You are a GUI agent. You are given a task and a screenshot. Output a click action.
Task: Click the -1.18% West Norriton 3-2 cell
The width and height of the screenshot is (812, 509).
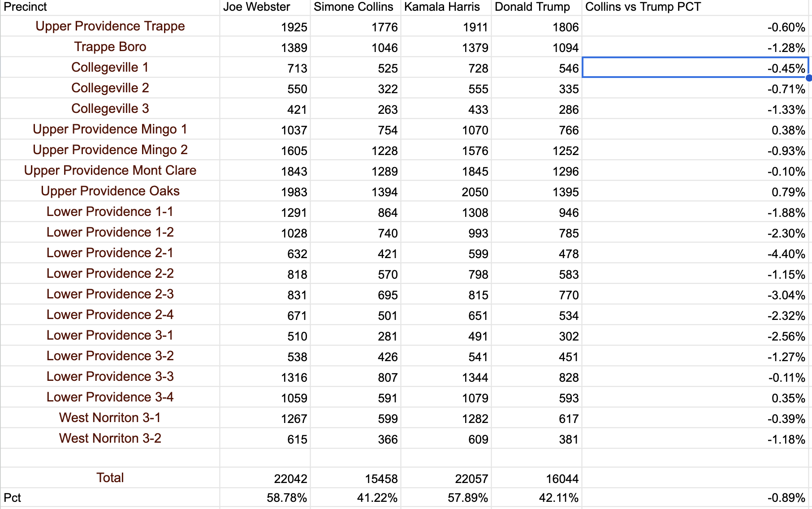tap(695, 439)
